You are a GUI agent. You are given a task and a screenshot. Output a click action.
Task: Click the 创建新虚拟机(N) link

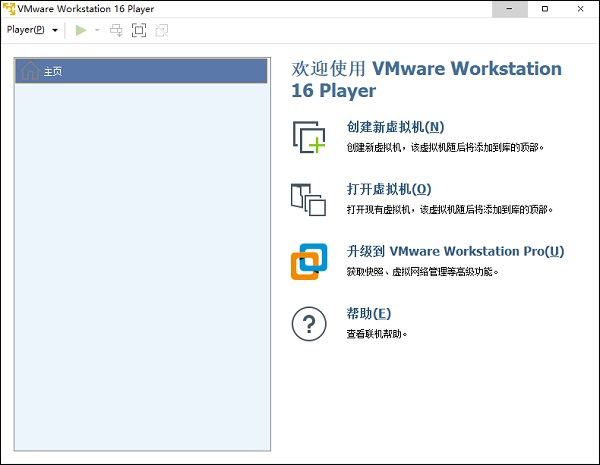click(395, 127)
